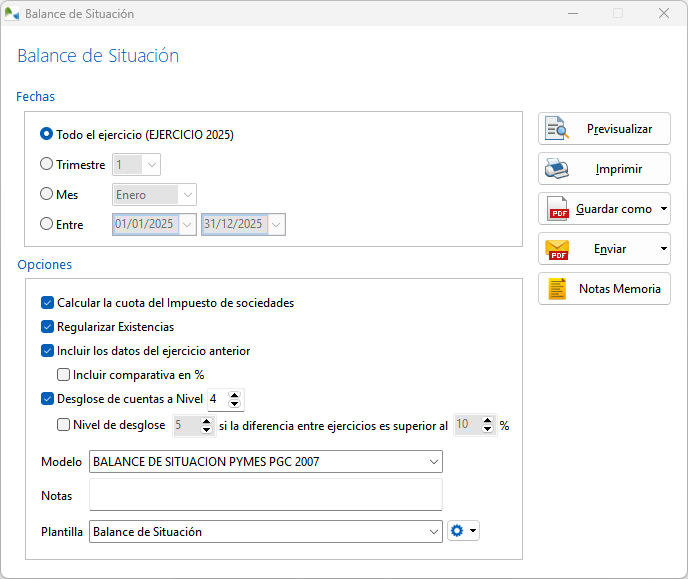Increase the Desglose de cuentas Nivel value
The image size is (688, 579).
click(235, 395)
